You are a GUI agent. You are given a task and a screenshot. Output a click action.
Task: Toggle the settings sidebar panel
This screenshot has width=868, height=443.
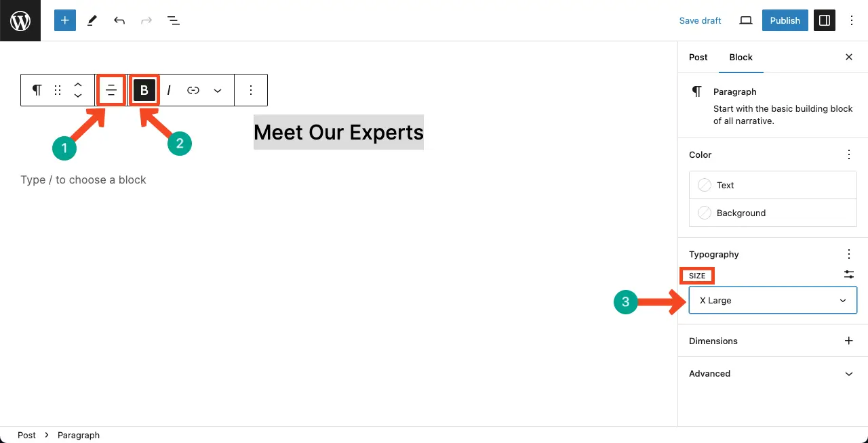click(x=825, y=20)
